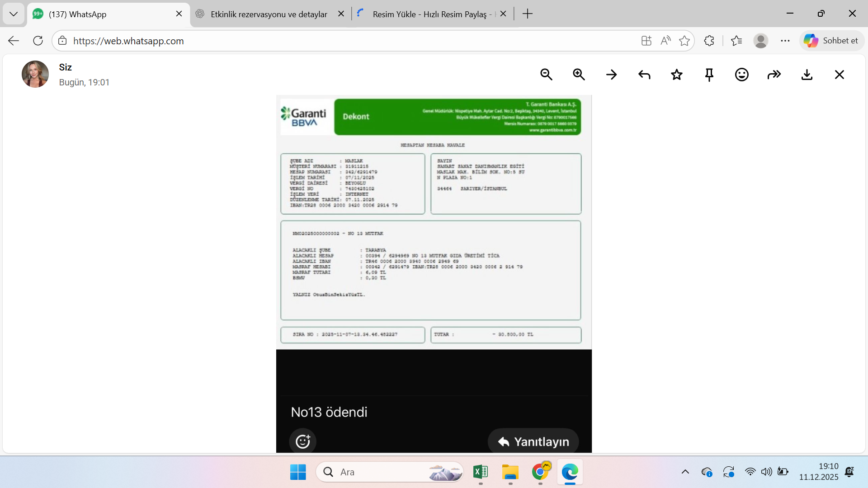Go to message with right arrow icon
The width and height of the screenshot is (868, 488).
coord(611,75)
